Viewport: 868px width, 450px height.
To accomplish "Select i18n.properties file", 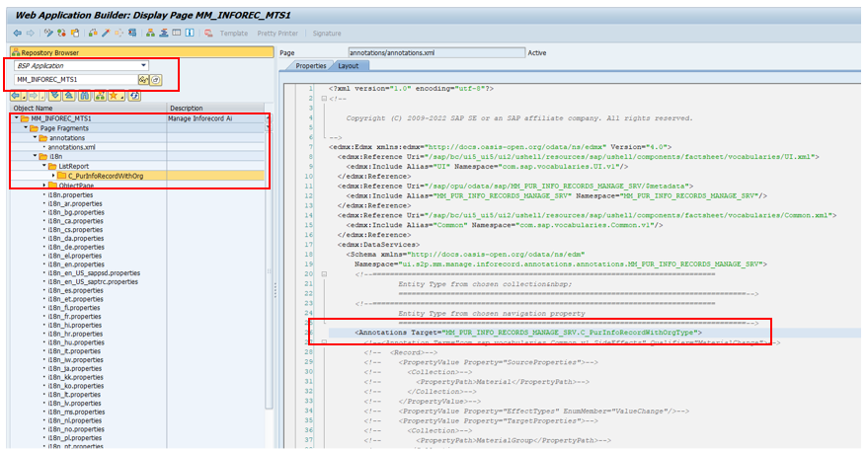I will point(70,194).
